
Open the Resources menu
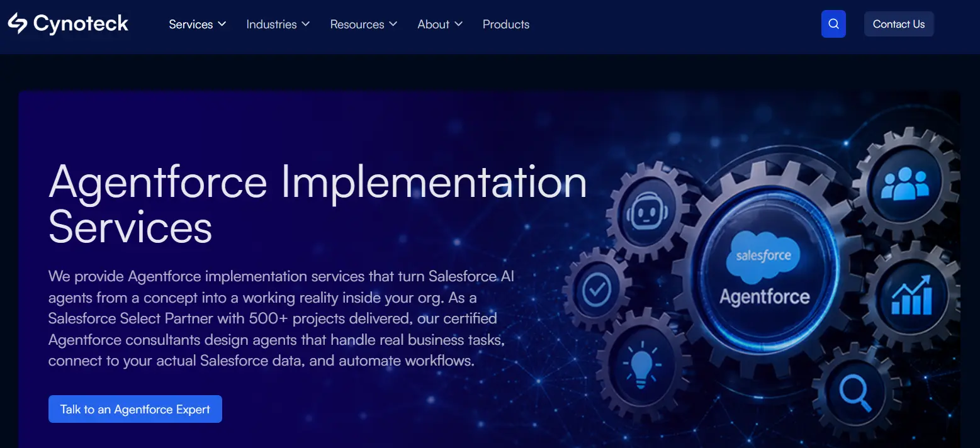(x=364, y=25)
